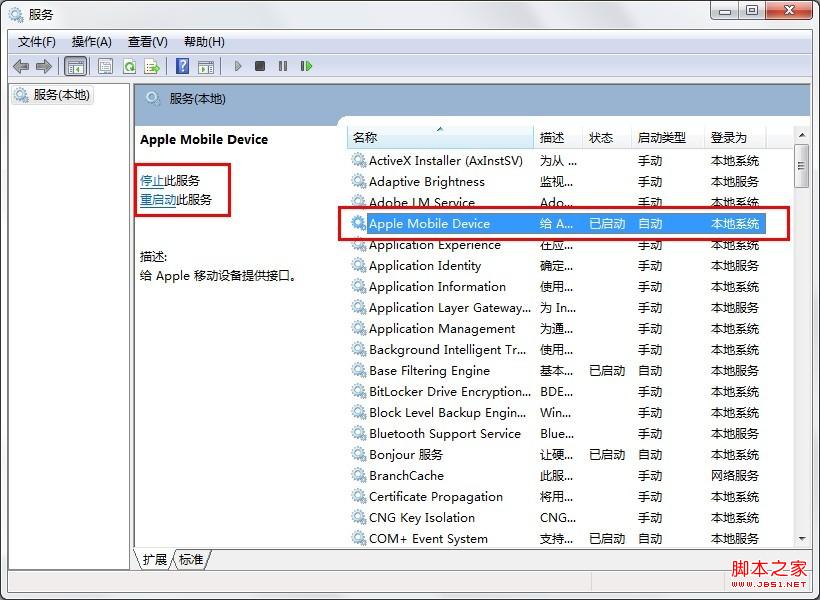Pause service with the pause icon

[x=283, y=66]
